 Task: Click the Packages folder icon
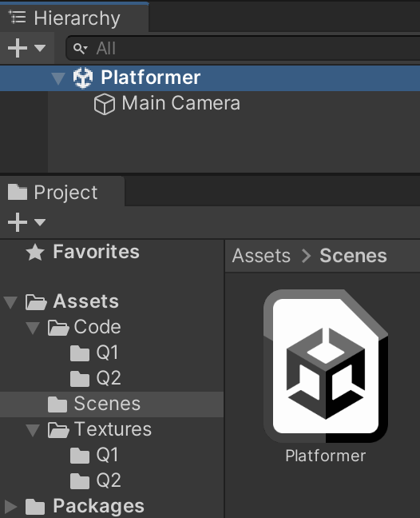[x=35, y=507]
